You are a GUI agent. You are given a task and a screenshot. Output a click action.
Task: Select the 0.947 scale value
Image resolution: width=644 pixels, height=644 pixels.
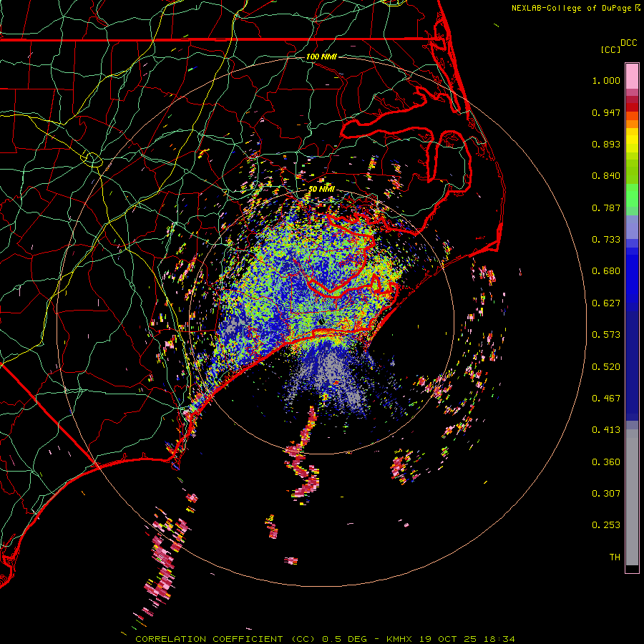click(x=606, y=112)
